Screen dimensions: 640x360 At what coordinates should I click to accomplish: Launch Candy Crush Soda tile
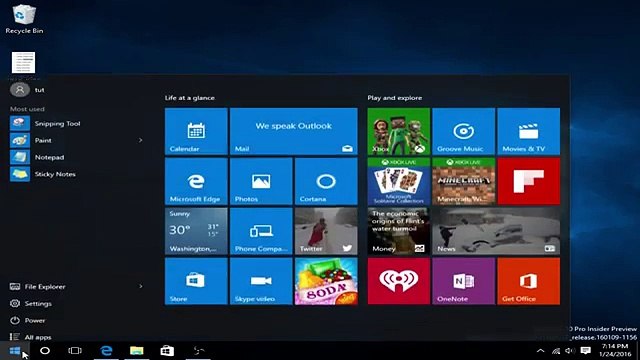coord(326,281)
